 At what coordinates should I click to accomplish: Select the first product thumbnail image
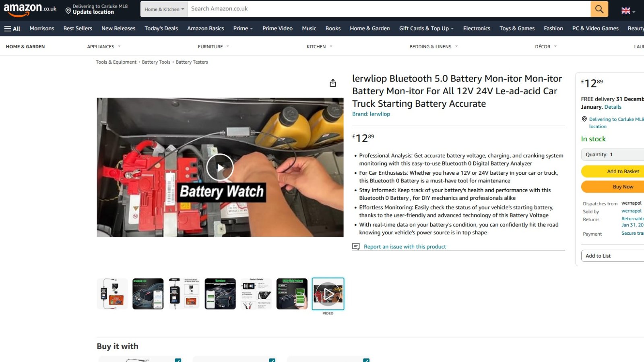click(x=112, y=294)
